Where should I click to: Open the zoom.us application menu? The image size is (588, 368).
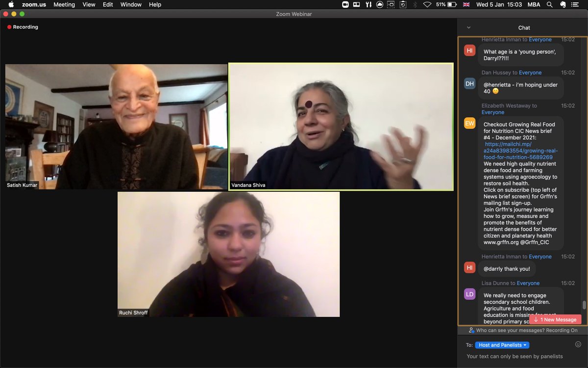click(x=34, y=4)
